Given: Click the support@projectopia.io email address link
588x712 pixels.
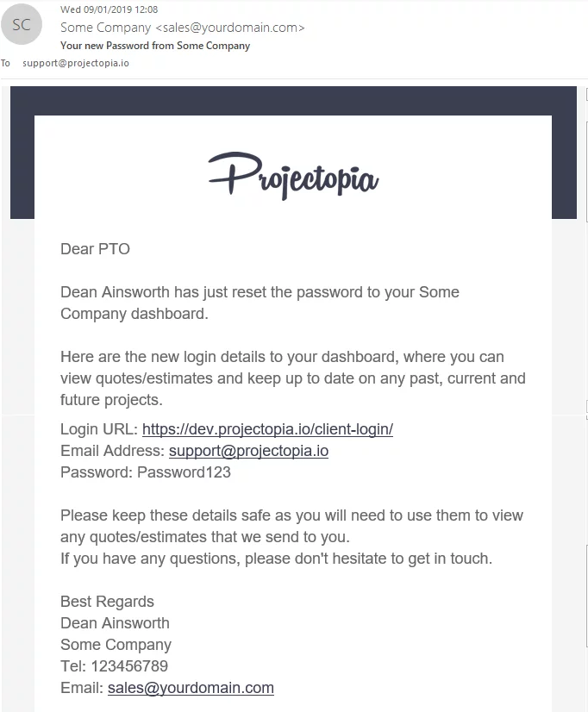Looking at the screenshot, I should (x=248, y=451).
